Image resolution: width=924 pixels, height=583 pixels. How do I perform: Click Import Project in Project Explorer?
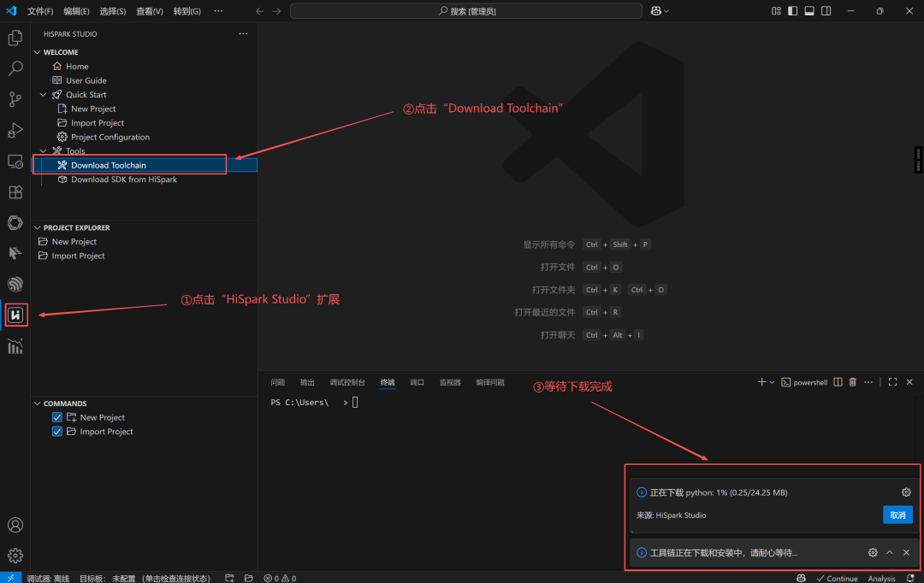click(x=78, y=256)
